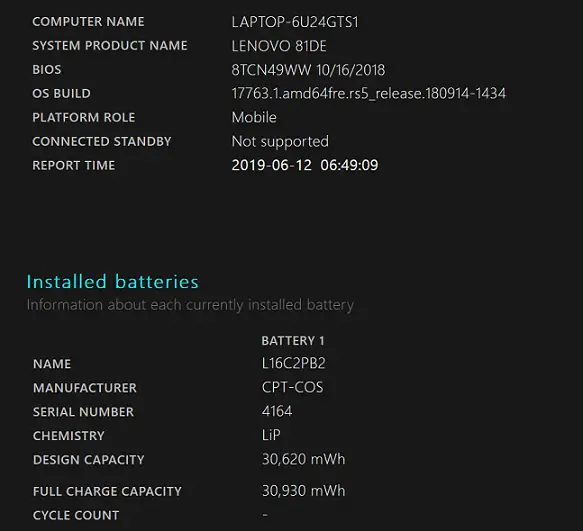Select the OS build version string
The image size is (583, 531).
(x=368, y=93)
